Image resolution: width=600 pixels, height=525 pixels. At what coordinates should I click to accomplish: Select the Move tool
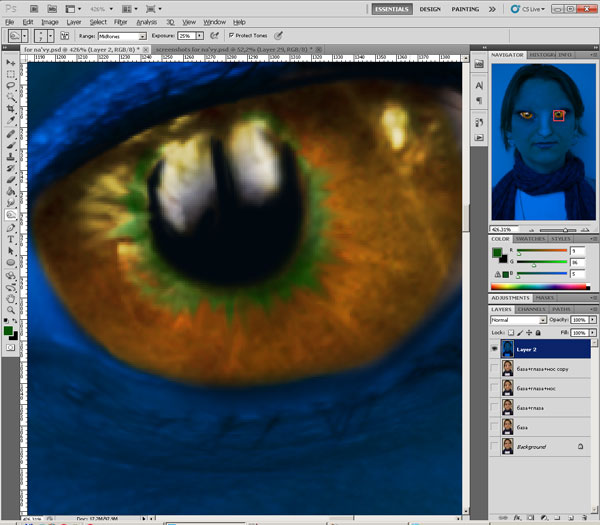[x=11, y=62]
